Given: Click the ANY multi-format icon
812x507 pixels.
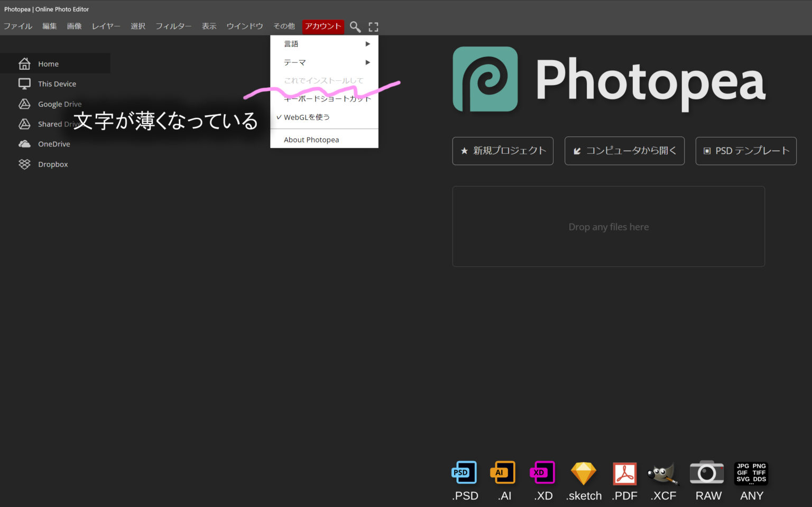Looking at the screenshot, I should pos(751,472).
